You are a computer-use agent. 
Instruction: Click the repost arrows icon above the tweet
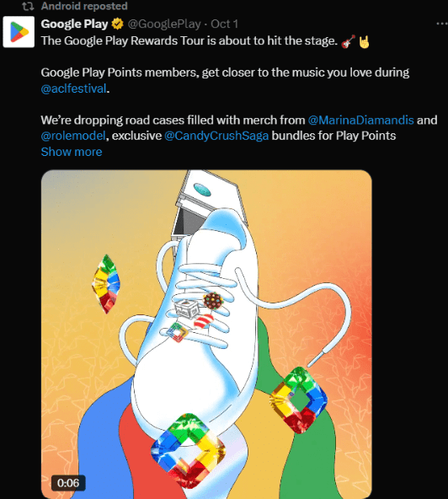pos(28,6)
